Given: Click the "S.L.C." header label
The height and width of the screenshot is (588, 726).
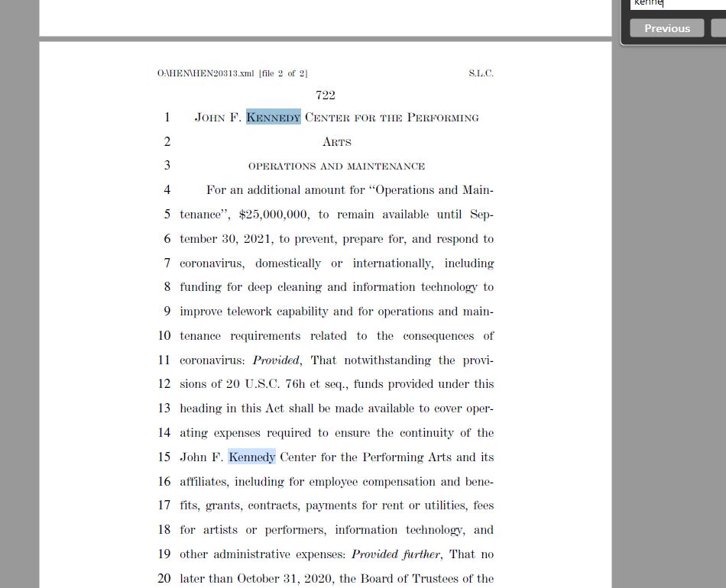Looking at the screenshot, I should pyautogui.click(x=481, y=73).
